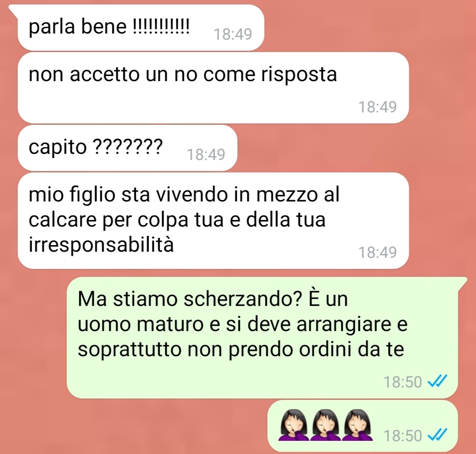Tap the 18:49 timestamp on 'capito' message
Viewport: 476px width, 454px height.
206,154
